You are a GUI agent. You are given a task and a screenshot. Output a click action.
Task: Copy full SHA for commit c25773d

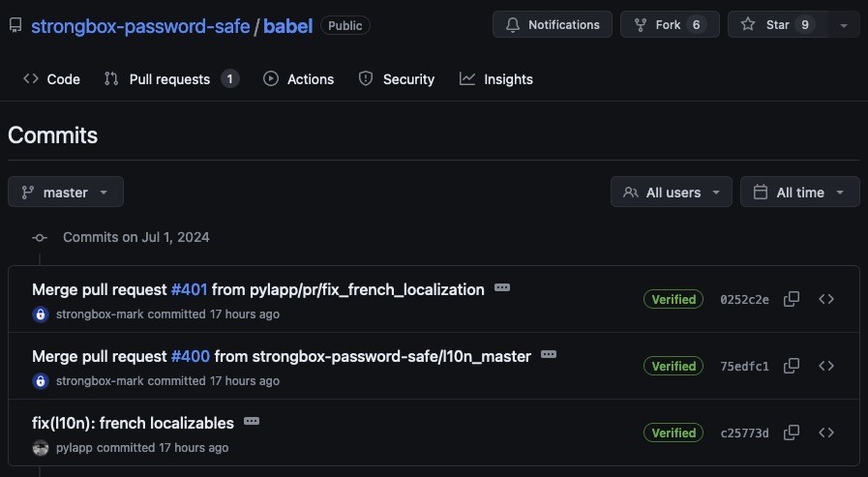792,432
